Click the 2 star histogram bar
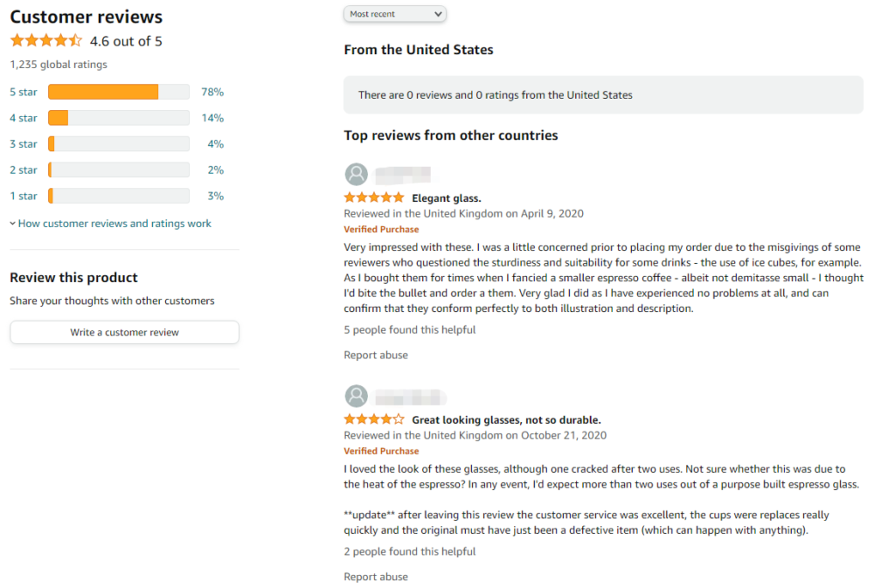895x588 pixels. point(119,170)
